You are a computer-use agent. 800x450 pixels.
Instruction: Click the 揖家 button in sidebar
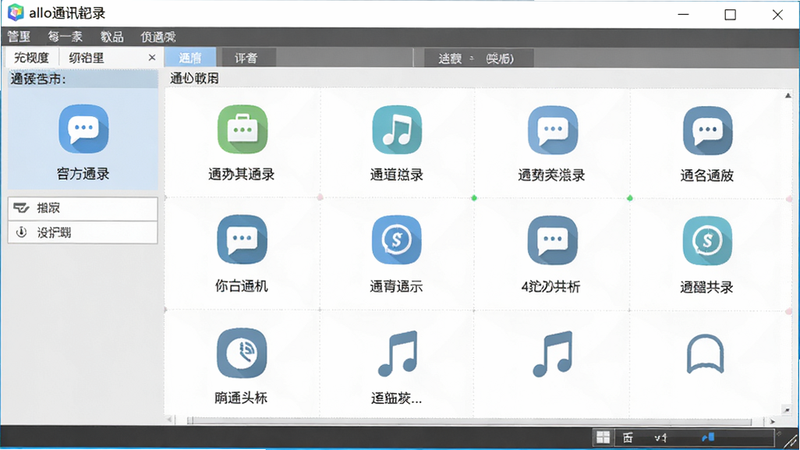coord(83,208)
